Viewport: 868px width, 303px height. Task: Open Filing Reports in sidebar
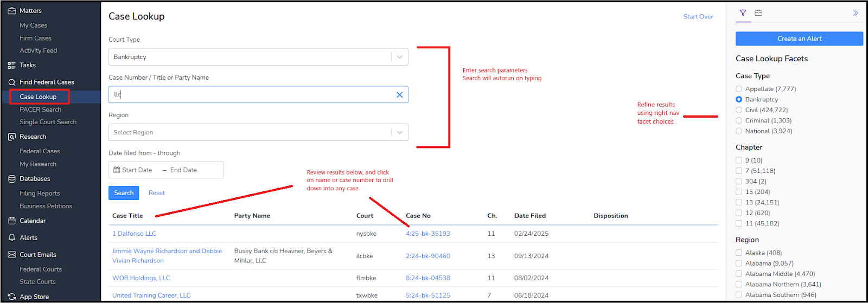click(x=40, y=194)
